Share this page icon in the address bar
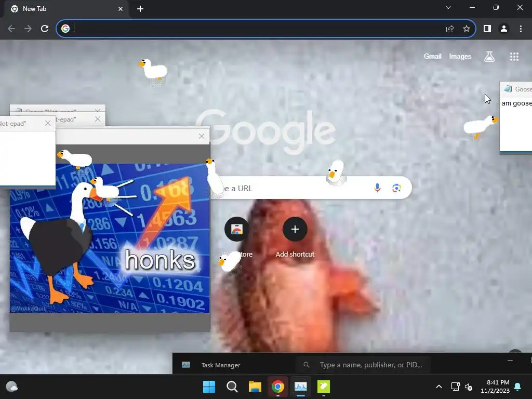532x399 pixels. (x=450, y=29)
